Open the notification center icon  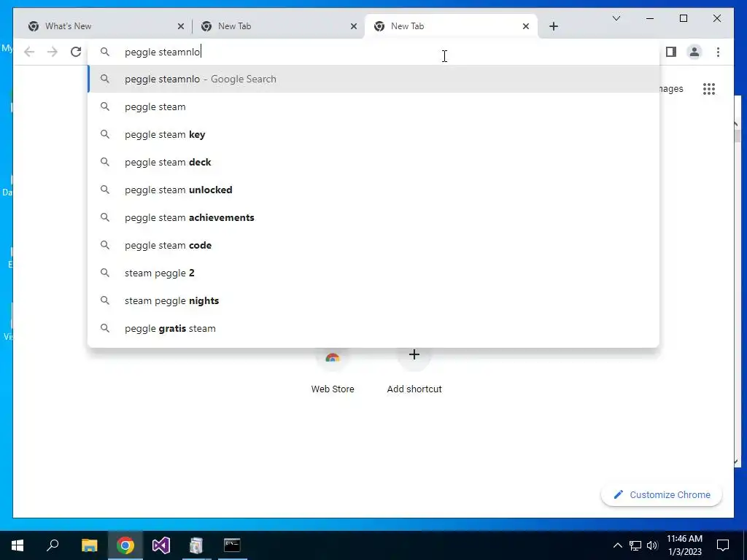pyautogui.click(x=723, y=545)
